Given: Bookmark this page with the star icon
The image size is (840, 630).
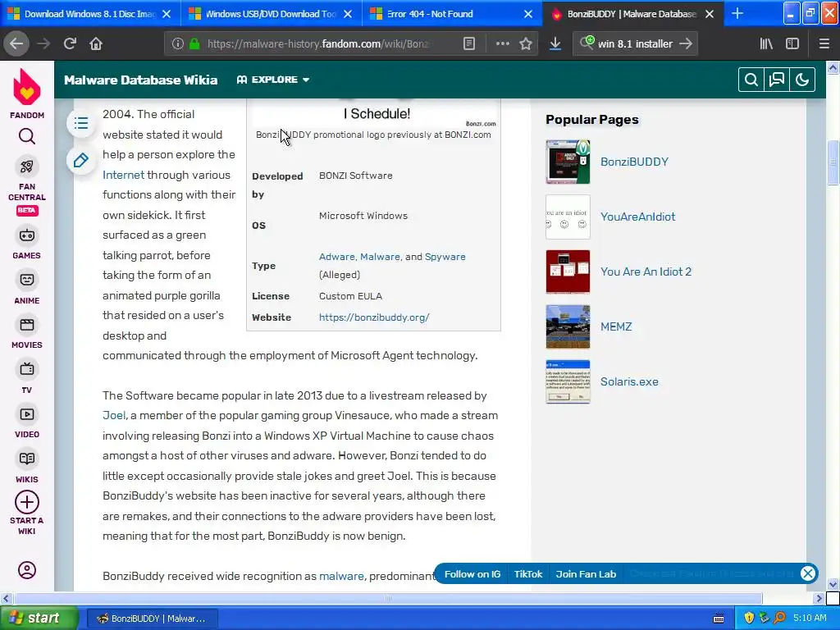Looking at the screenshot, I should [526, 44].
